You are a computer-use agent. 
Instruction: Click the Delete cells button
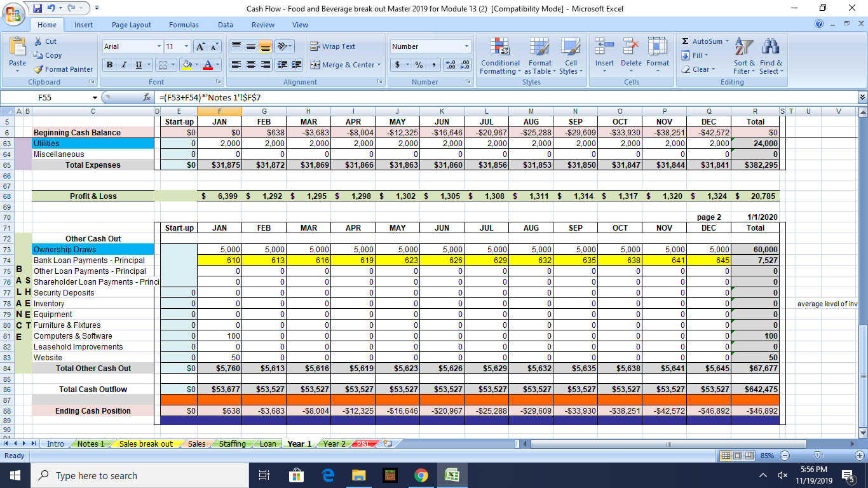(631, 55)
